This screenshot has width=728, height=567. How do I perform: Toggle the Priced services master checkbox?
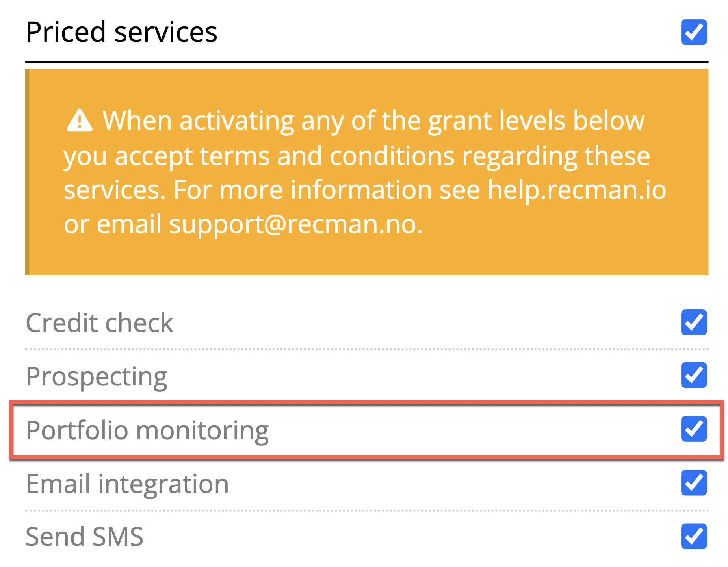[x=694, y=32]
